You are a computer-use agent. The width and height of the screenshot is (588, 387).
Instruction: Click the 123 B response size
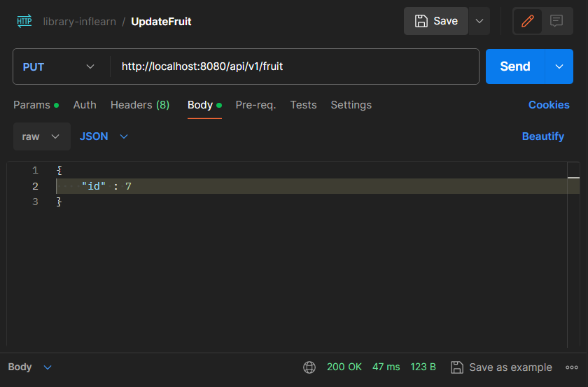tap(423, 367)
